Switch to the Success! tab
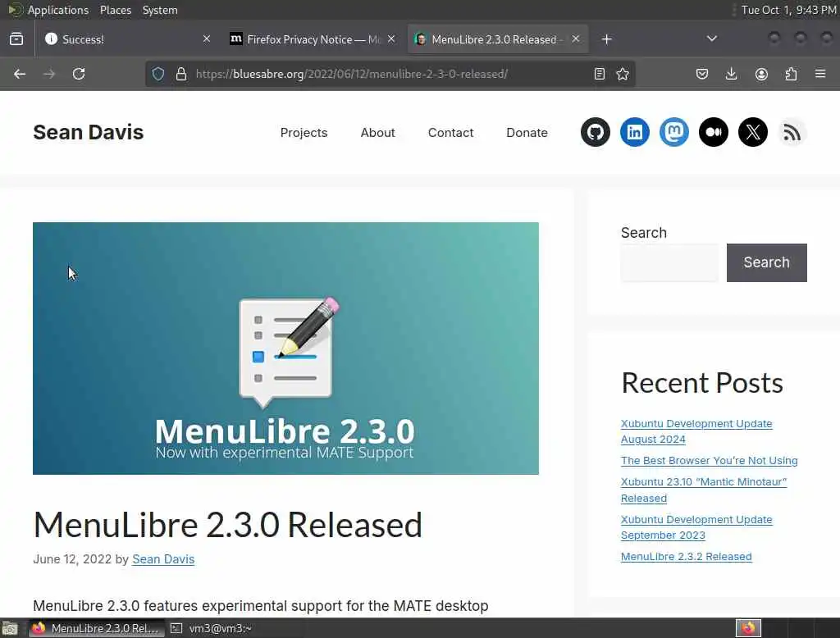The height and width of the screenshot is (638, 840). tap(127, 39)
